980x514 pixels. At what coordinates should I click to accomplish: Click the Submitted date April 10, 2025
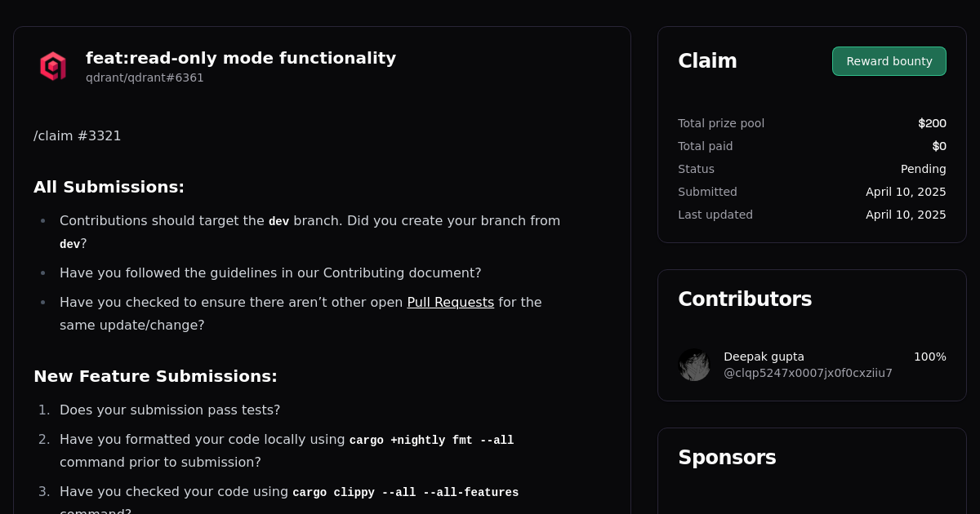point(906,192)
